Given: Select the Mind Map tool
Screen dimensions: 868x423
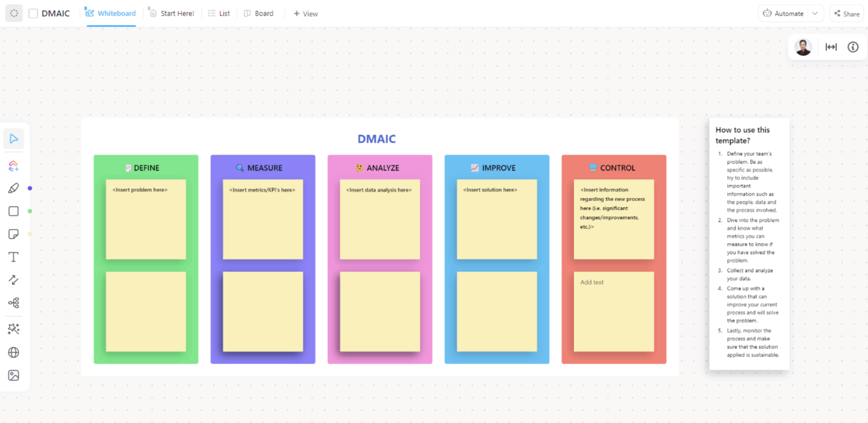Looking at the screenshot, I should coord(14,302).
